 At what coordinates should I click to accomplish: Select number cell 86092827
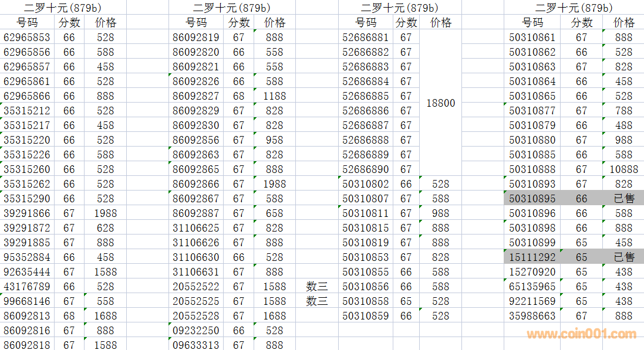(196, 96)
